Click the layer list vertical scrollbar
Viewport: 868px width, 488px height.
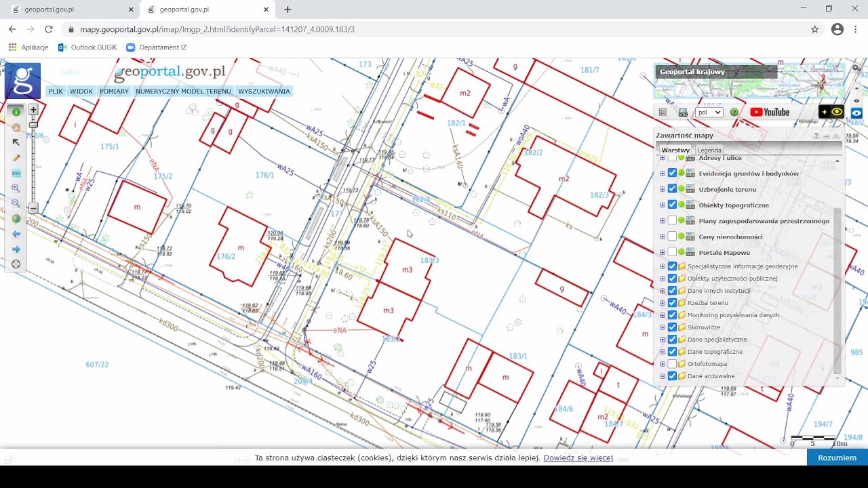[x=837, y=291]
